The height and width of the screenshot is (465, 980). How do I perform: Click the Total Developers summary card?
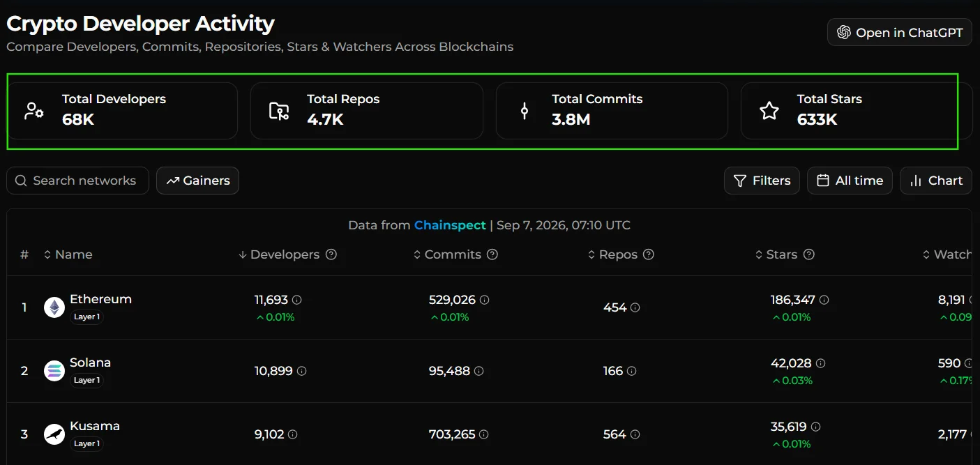click(x=122, y=111)
